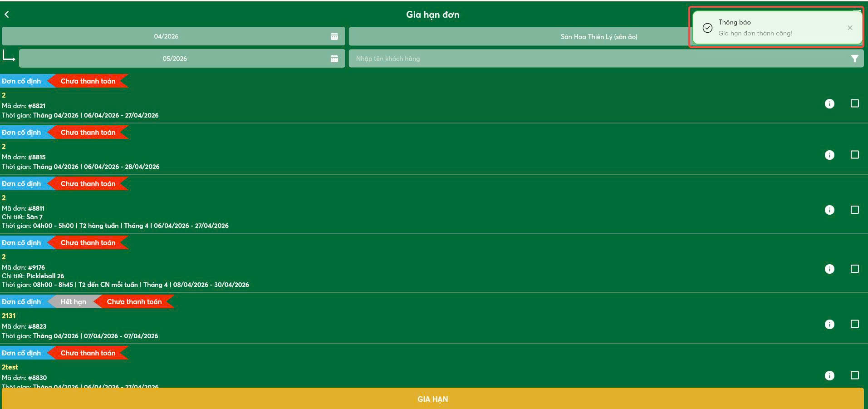Click customer name 2test
This screenshot has width=868, height=409.
10,367
